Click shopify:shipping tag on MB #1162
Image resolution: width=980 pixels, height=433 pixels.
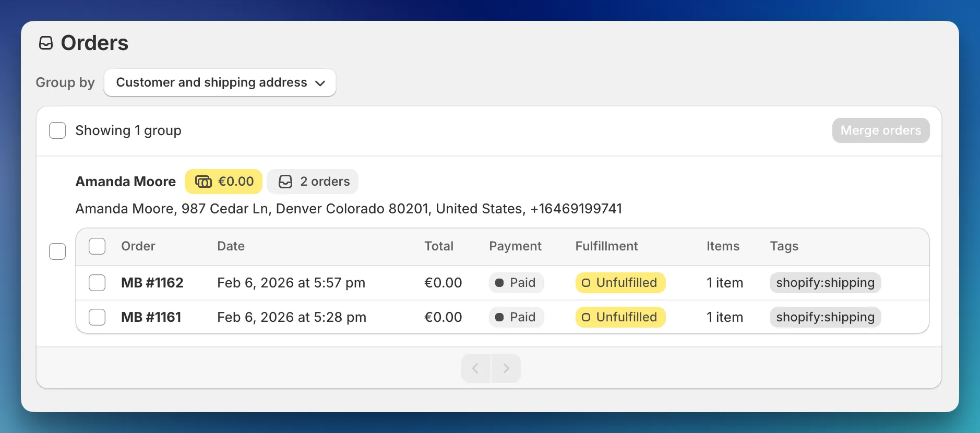pos(825,283)
